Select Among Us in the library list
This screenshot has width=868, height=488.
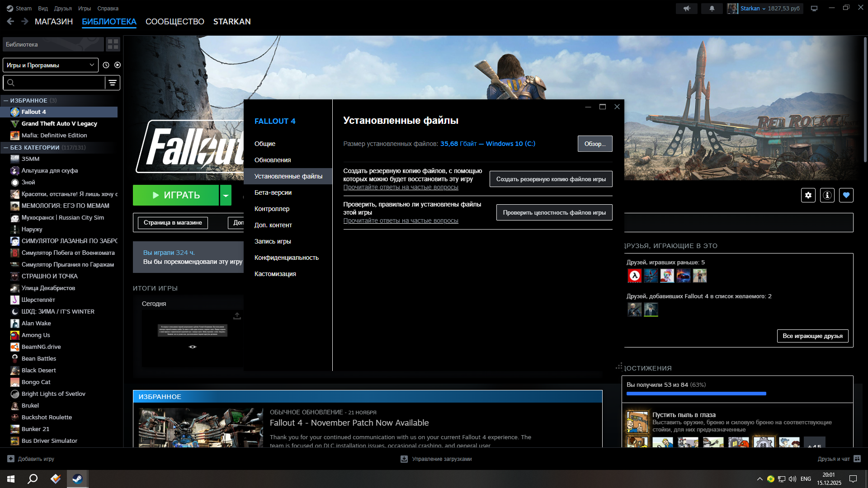60,335
